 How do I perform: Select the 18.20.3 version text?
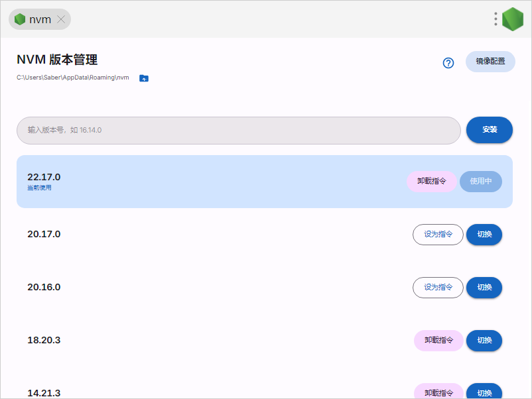click(x=44, y=340)
